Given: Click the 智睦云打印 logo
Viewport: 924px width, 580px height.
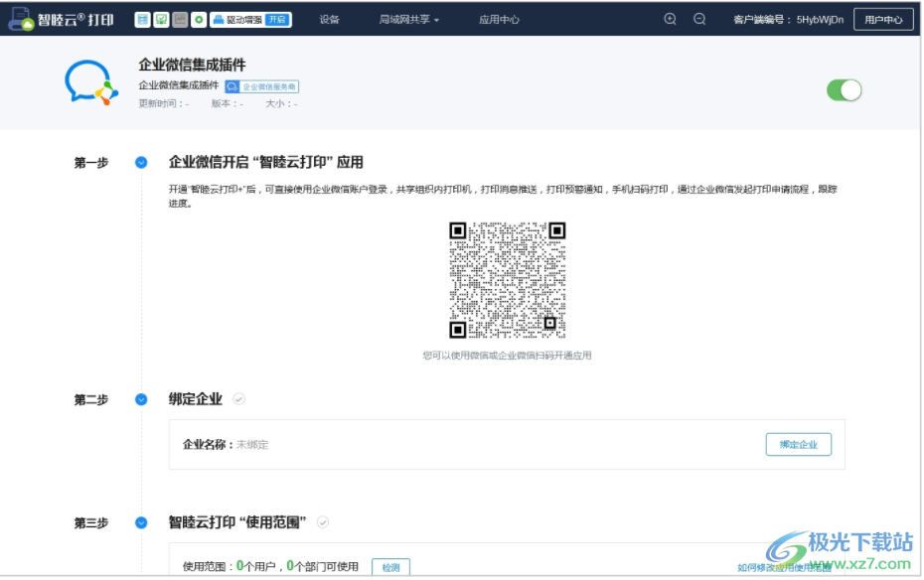Looking at the screenshot, I should [x=61, y=19].
